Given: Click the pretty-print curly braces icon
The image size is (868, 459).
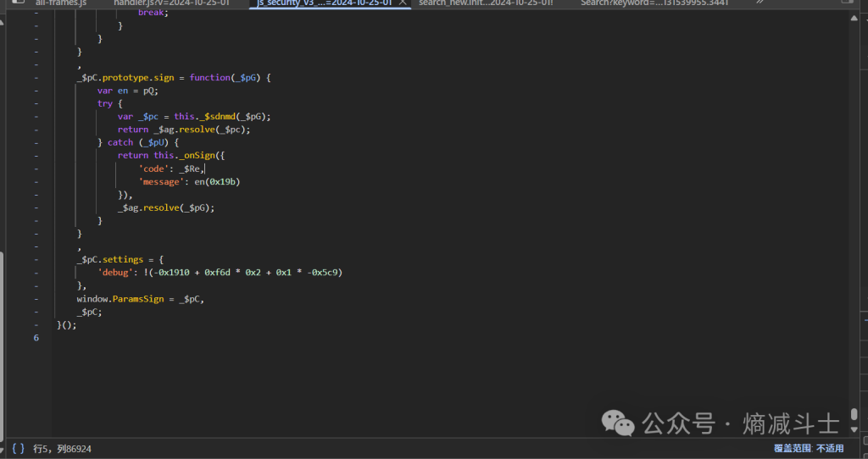Looking at the screenshot, I should [18, 448].
